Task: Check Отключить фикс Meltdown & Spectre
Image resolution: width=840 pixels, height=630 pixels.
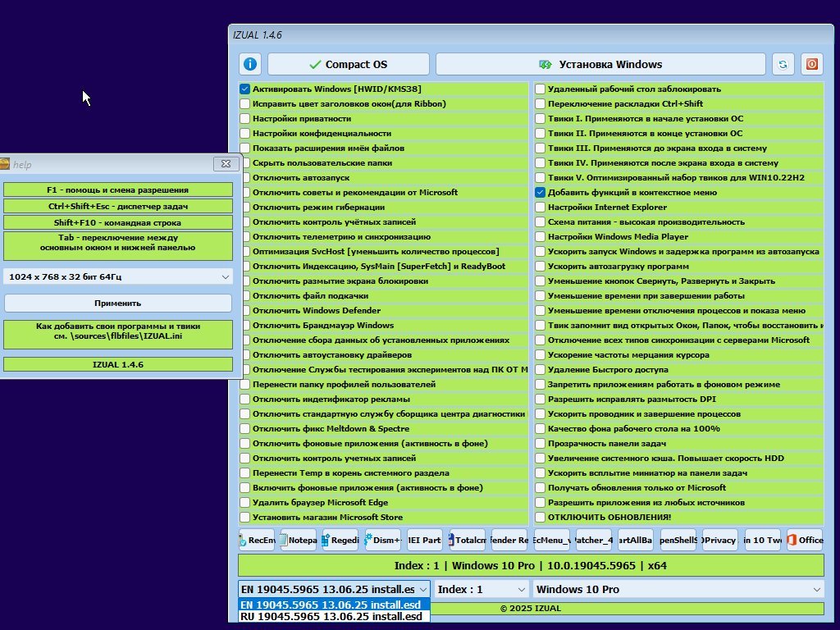Action: point(244,428)
